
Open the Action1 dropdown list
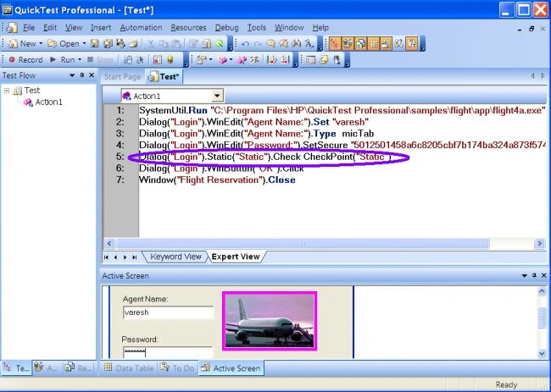[217, 96]
